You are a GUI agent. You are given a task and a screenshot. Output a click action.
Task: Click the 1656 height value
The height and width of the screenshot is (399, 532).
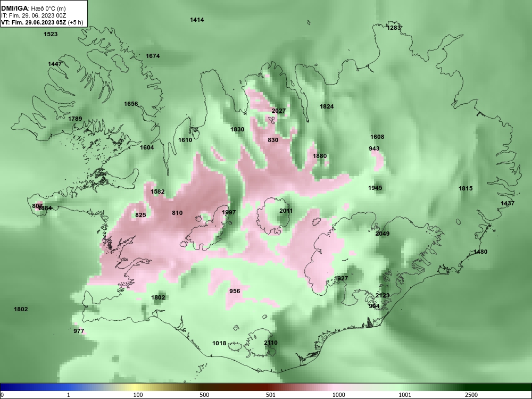(x=131, y=104)
